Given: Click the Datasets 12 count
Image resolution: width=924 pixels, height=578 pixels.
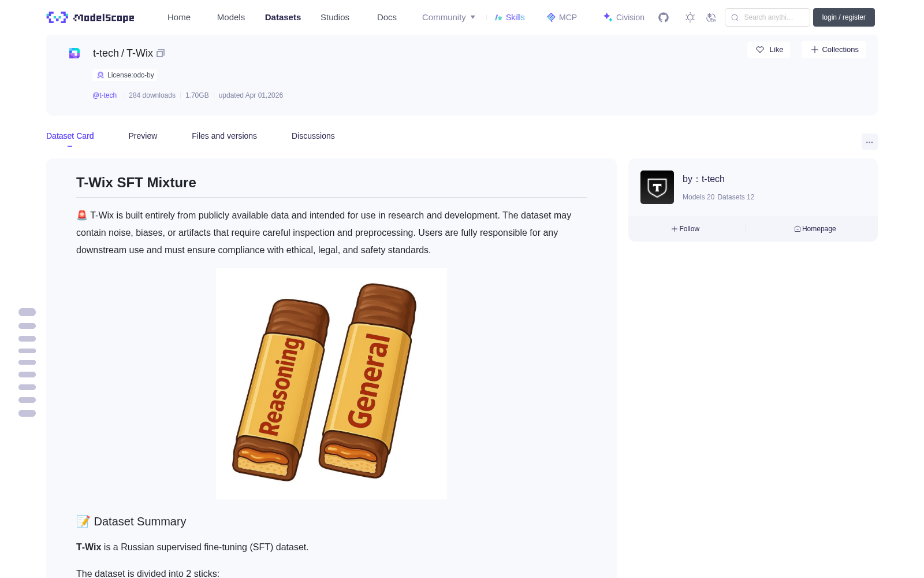Looking at the screenshot, I should (736, 197).
